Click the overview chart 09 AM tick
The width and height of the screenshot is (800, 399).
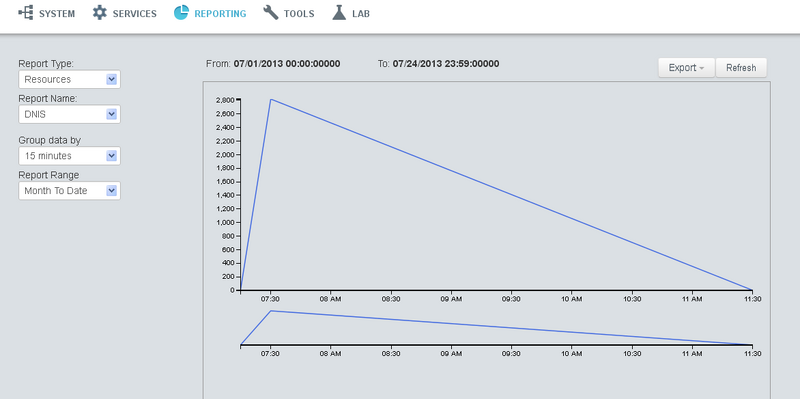coord(451,351)
